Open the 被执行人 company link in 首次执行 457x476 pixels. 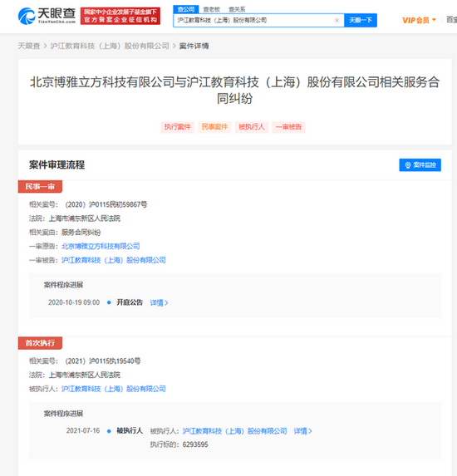pyautogui.click(x=114, y=389)
